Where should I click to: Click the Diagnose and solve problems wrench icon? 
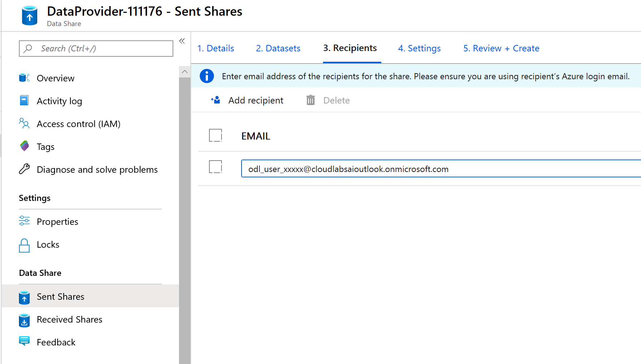[x=24, y=169]
